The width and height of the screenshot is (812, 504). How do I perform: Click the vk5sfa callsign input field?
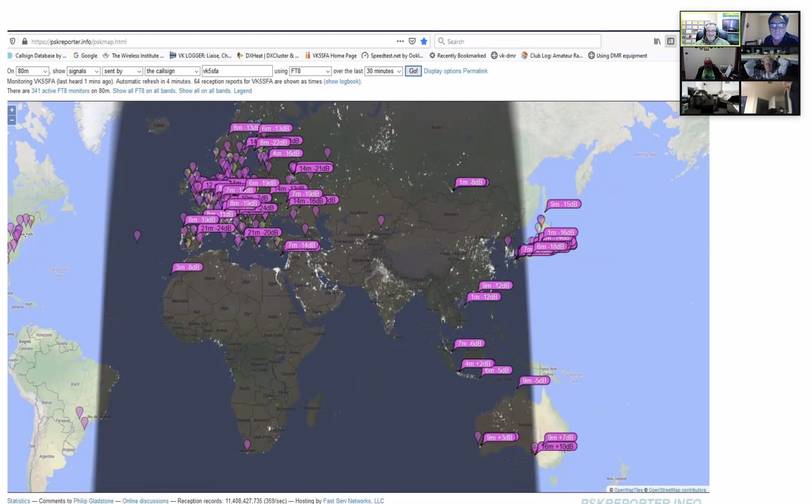coord(237,71)
